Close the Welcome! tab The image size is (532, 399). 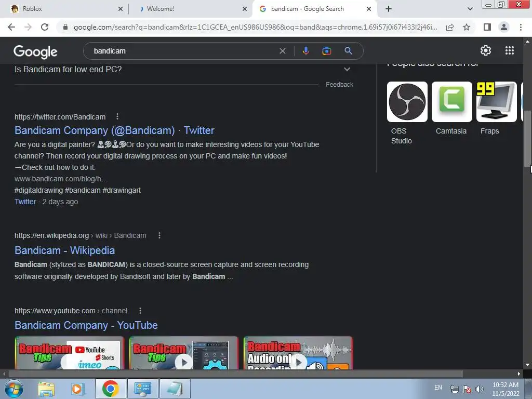pos(245,9)
